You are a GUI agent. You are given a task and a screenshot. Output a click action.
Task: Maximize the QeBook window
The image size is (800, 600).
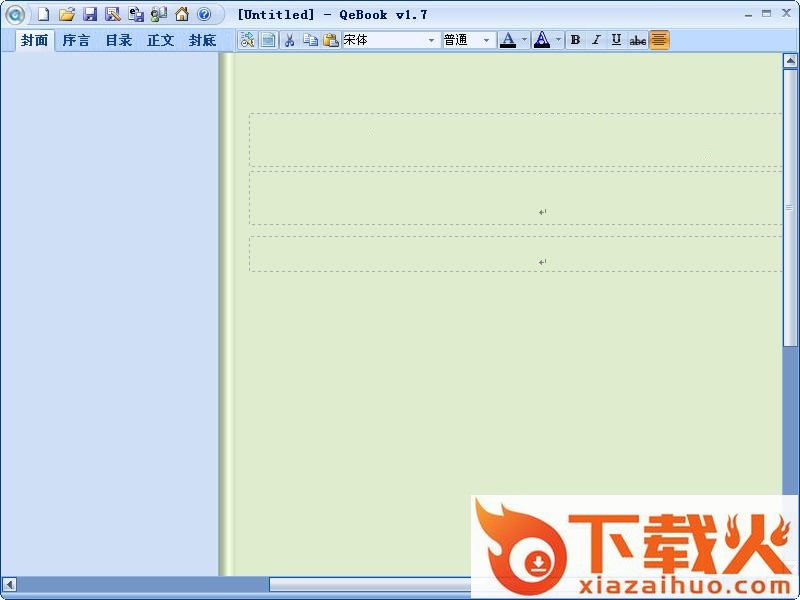coord(766,14)
